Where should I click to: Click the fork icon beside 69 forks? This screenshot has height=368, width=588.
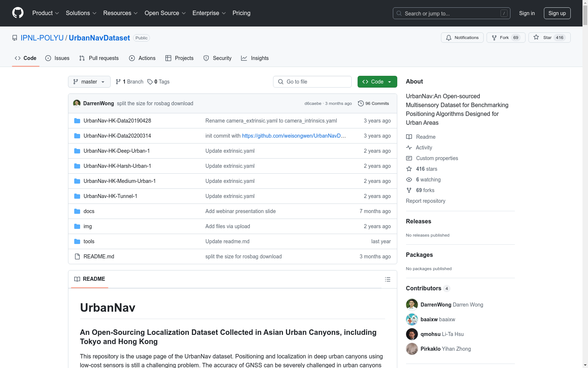point(409,190)
